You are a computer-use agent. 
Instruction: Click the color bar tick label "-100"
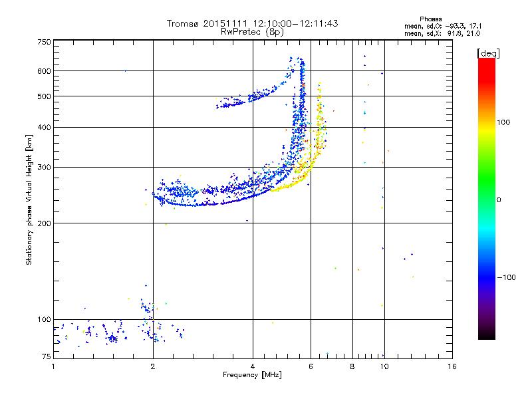[x=507, y=277]
